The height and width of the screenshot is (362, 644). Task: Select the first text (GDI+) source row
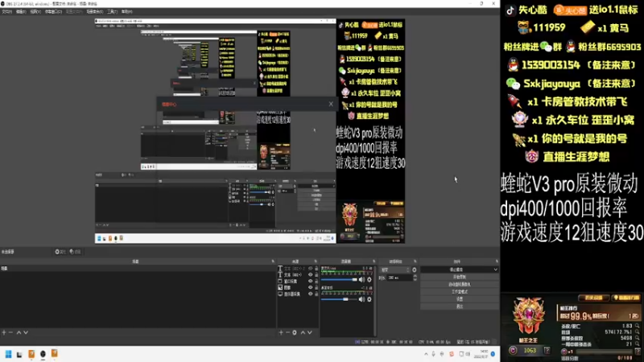pyautogui.click(x=298, y=269)
